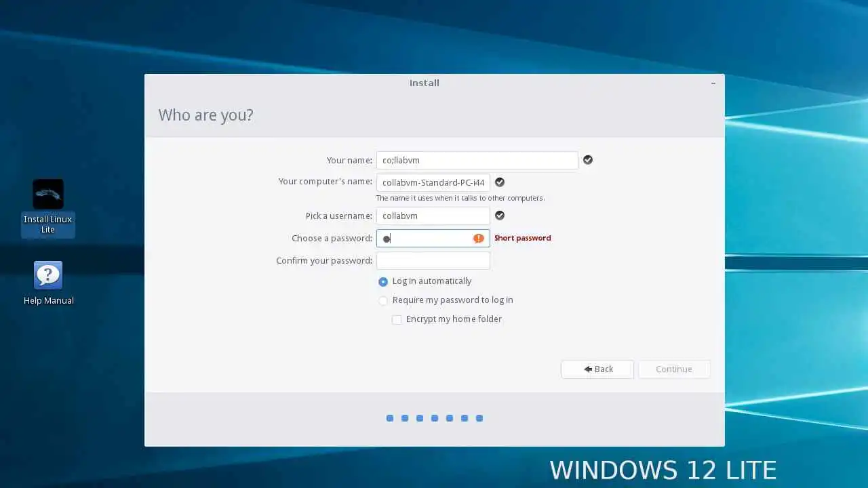Focus the Pick a username field
The width and height of the screenshot is (868, 488).
(433, 216)
